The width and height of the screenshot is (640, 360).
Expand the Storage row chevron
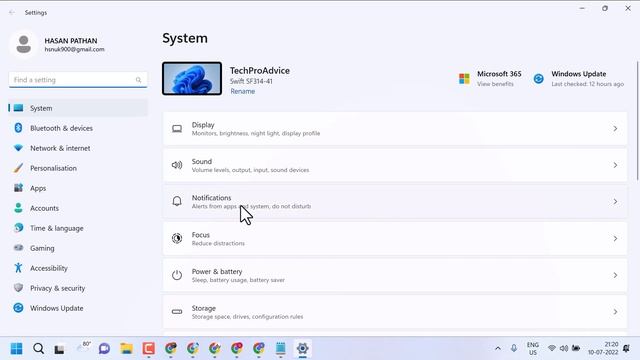tap(615, 312)
